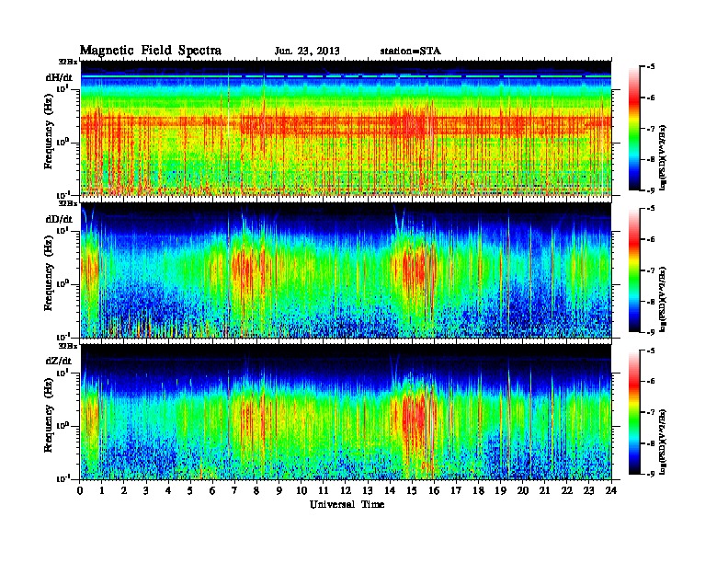Click hour tick label "6" on the time axis
The image size is (728, 563).
tap(213, 490)
